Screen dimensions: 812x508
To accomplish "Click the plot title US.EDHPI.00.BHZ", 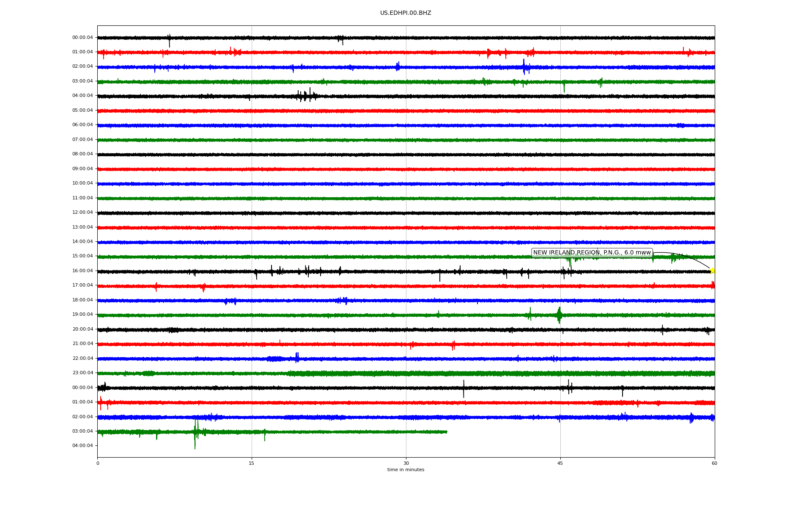I will click(x=406, y=13).
